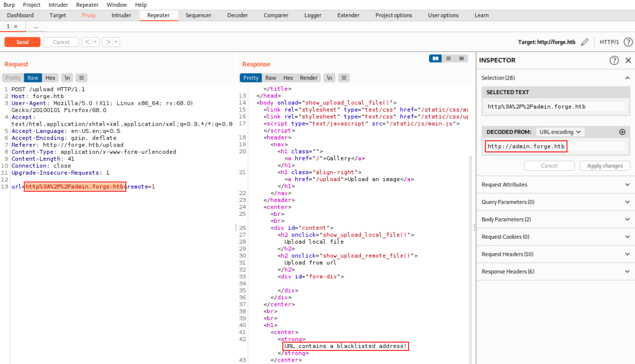Click decoded text field http://admin.forge.htb
Screen dimensions: 635x364
click(x=555, y=147)
